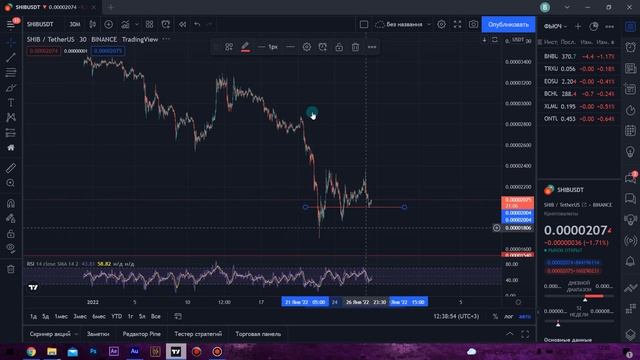Select the chart layout square icon
Screen dimensions: 640x360
point(364,24)
